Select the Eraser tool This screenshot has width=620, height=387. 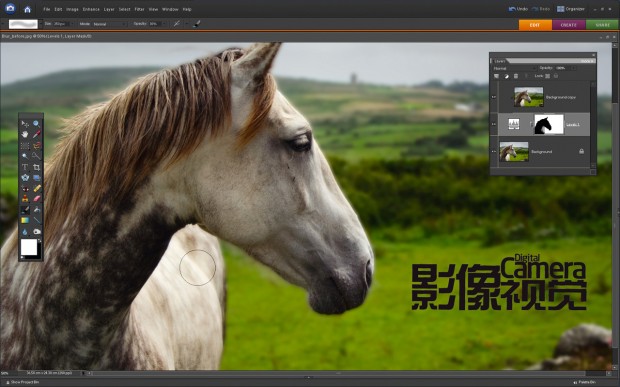coord(36,199)
